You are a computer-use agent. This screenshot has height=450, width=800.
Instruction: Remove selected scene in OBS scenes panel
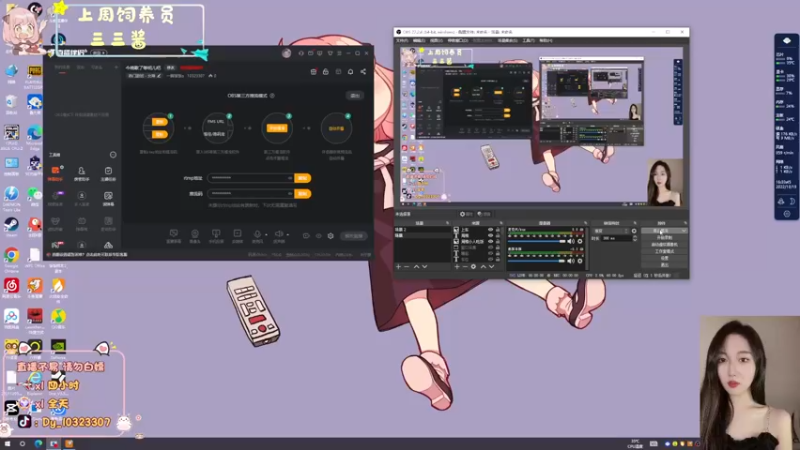407,267
